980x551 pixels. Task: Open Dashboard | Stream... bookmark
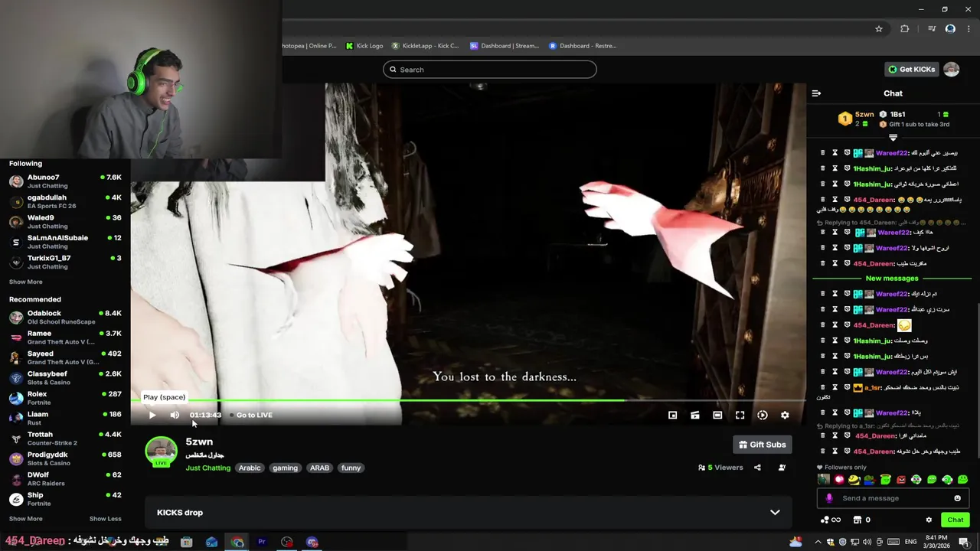[505, 46]
